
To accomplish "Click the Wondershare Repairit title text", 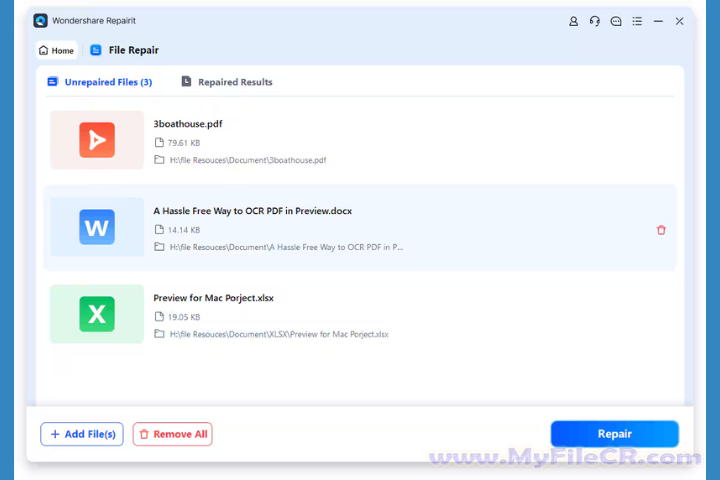I will pos(94,21).
